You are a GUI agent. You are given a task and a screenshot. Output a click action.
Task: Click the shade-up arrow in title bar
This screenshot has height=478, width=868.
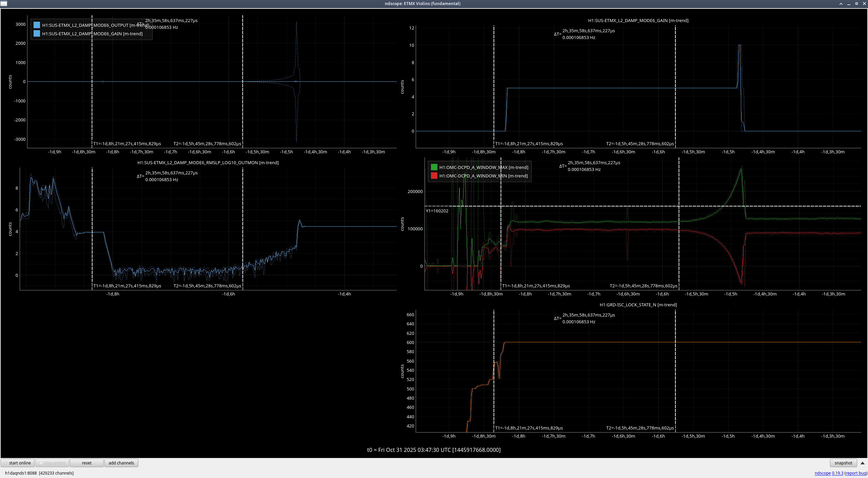coord(841,4)
